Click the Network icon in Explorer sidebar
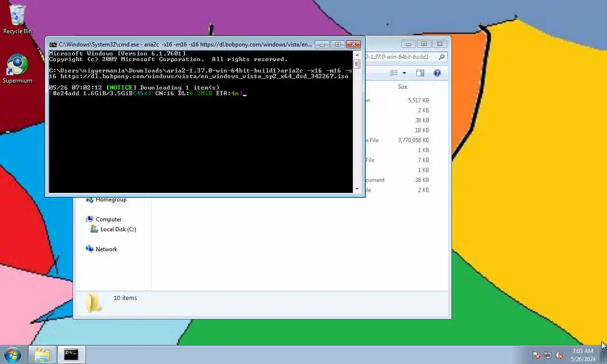Screen dimensions: 607x364 tap(90, 249)
